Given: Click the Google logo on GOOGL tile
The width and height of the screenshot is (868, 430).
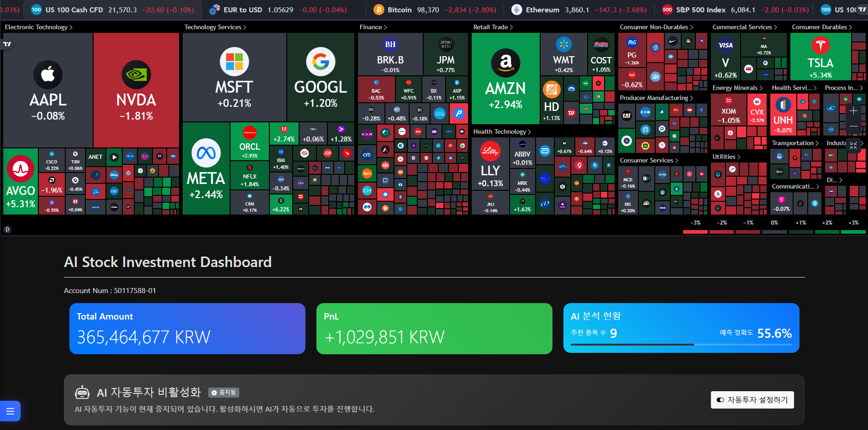Looking at the screenshot, I should 321,62.
